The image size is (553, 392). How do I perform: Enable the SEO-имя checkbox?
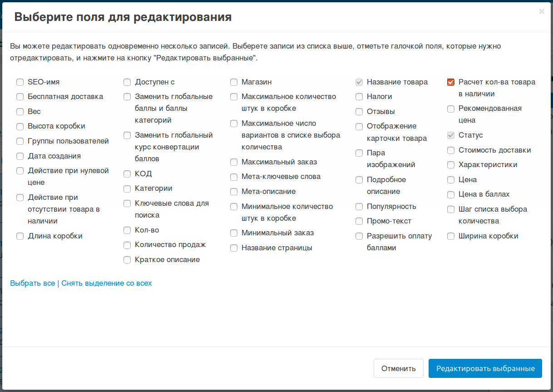click(x=20, y=82)
